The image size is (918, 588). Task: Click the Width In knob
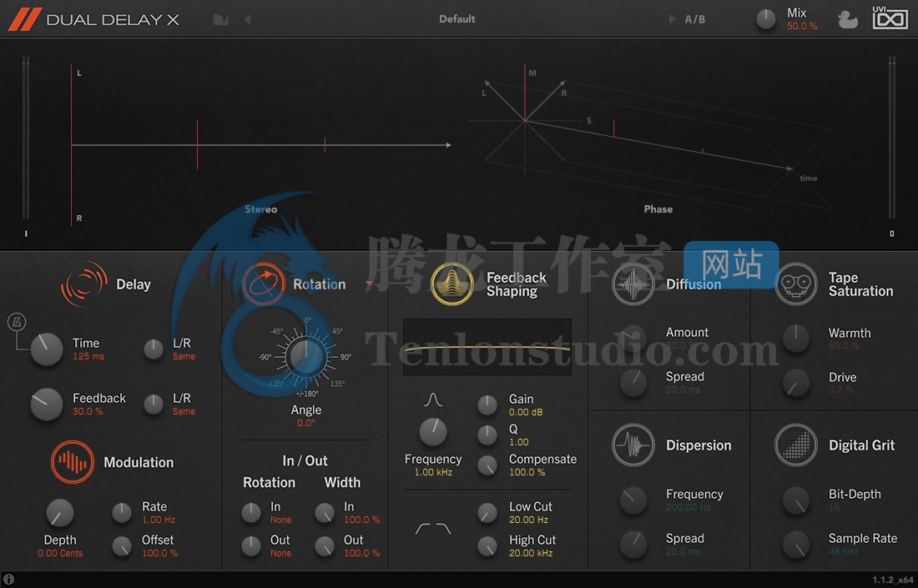click(325, 513)
